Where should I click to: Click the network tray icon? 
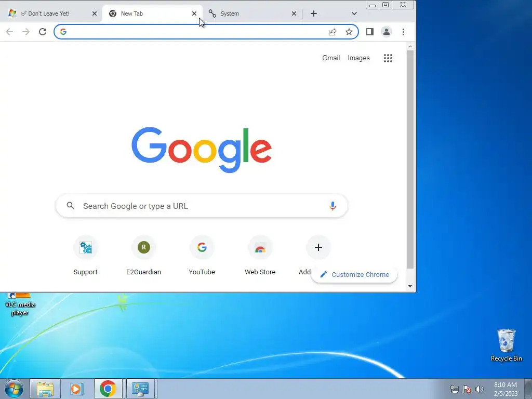click(x=454, y=389)
